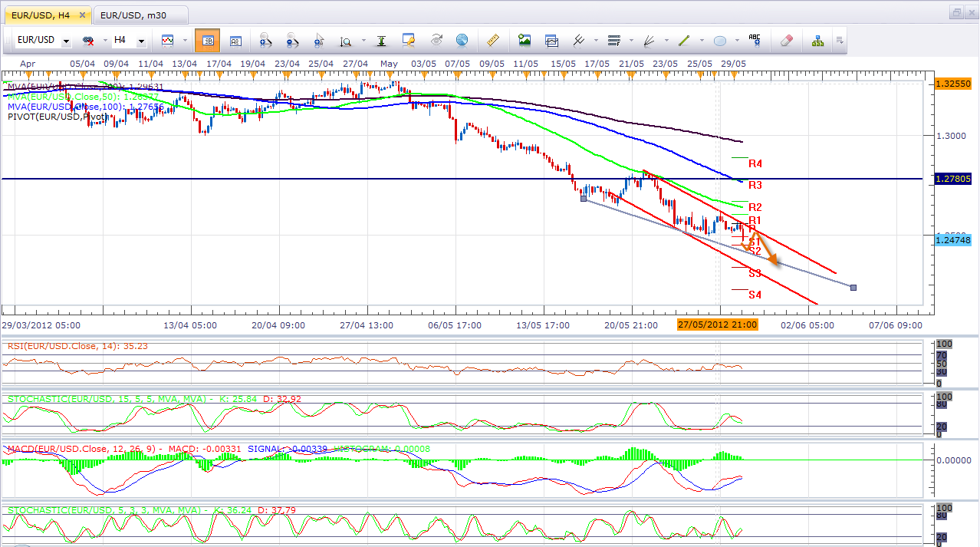Click the eye visibility icon in toolbar

pos(436,40)
